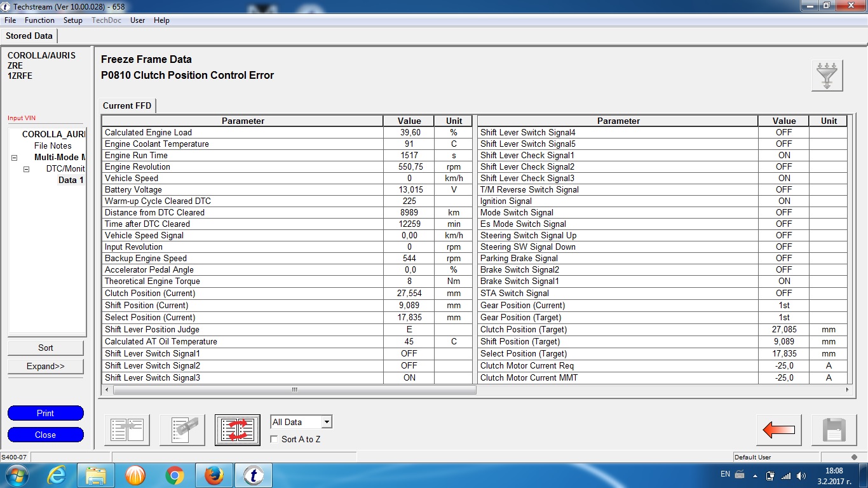Click the eraser clear-list icon
This screenshot has height=488, width=868.
coord(182,430)
